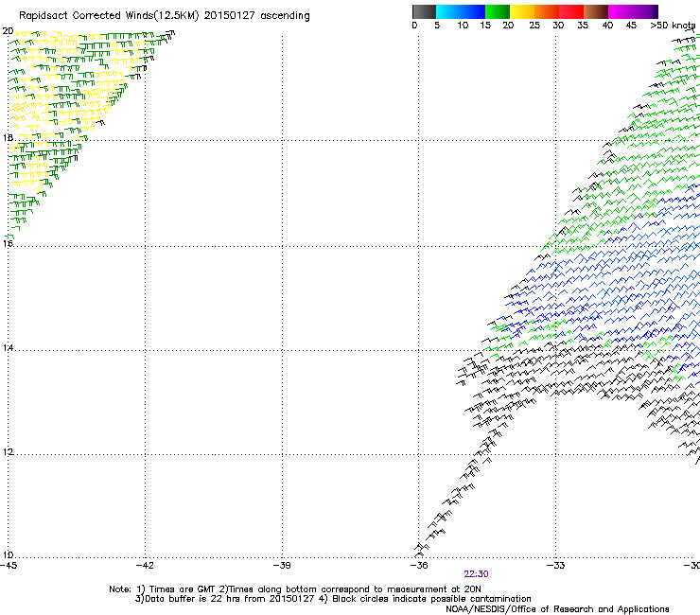This screenshot has height=615, width=700.
Task: Click the latitude label '20' on left axis
Action: (8, 31)
